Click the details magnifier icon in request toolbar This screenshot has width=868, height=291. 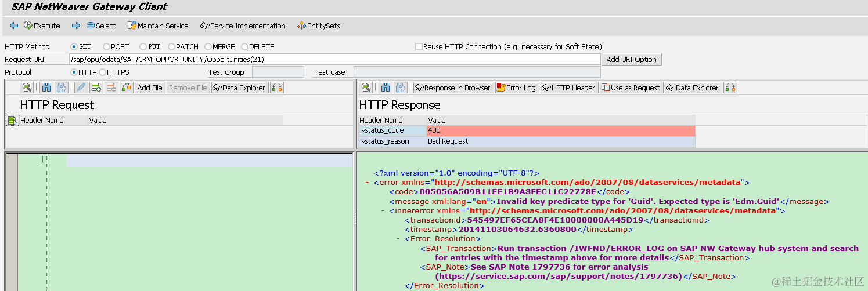coord(26,88)
